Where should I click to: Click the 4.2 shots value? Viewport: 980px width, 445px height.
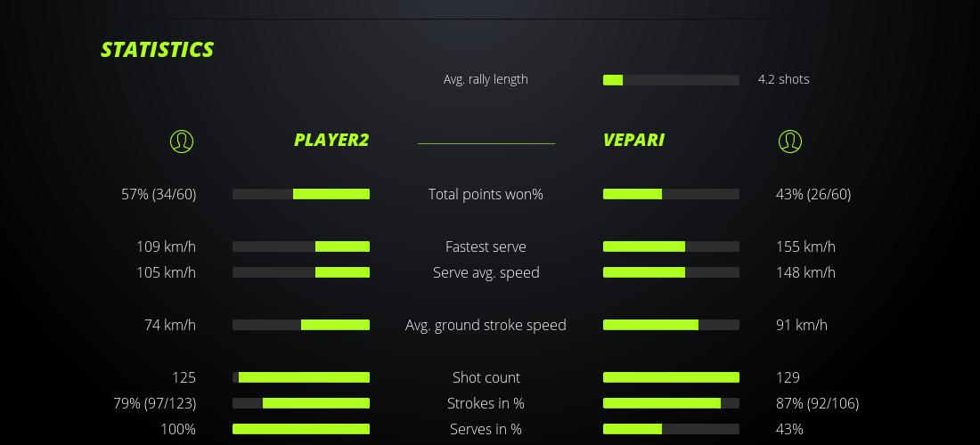(x=784, y=79)
